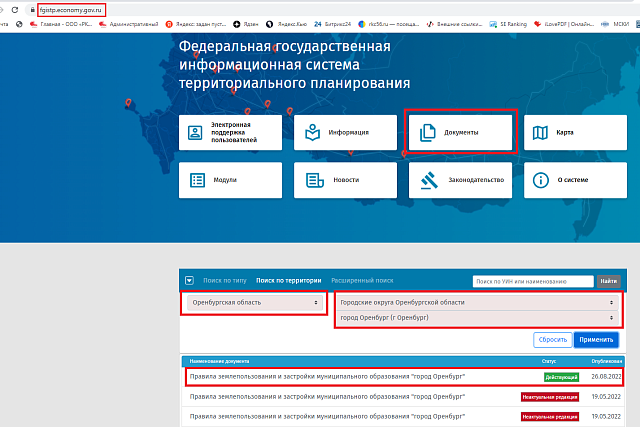Image resolution: width=640 pixels, height=427 pixels.
Task: Open the 'Яндекс: задан пуст...' bookmark
Action: 196,24
